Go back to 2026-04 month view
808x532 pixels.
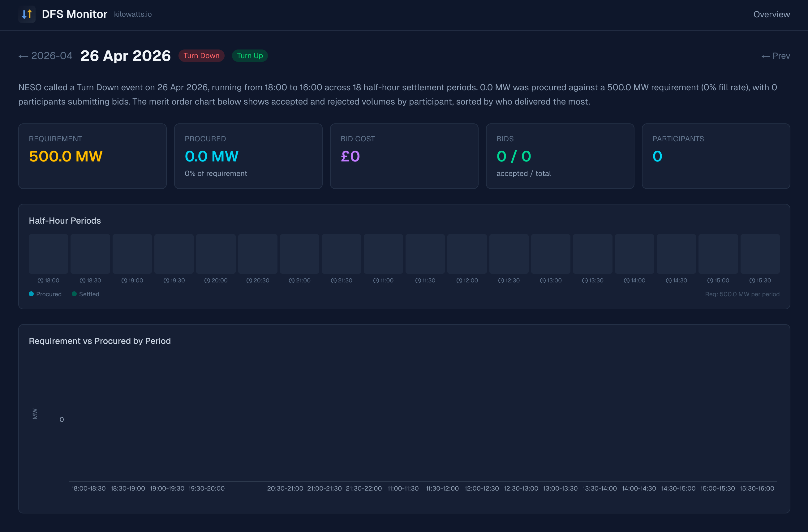click(x=45, y=56)
